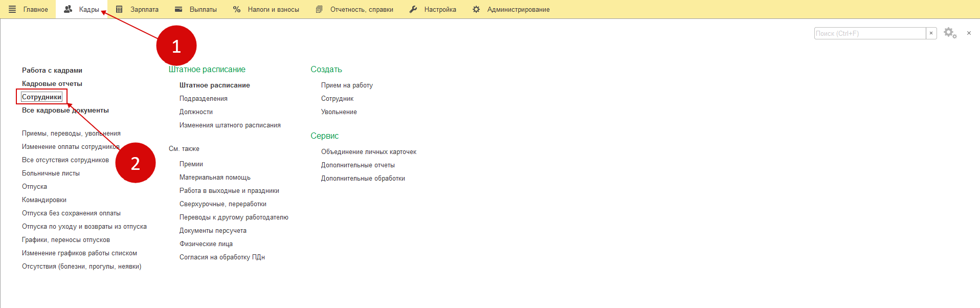
Task: Click the wrench icon for Настройка
Action: pos(413,9)
